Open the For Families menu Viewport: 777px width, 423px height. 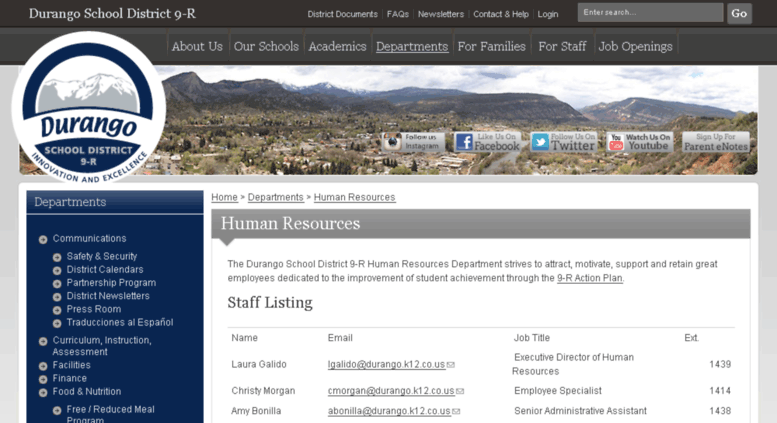click(492, 47)
